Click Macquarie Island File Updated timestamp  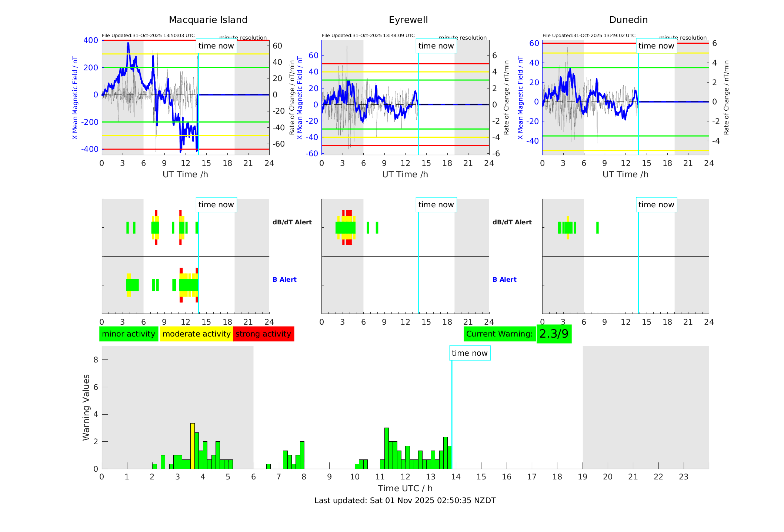148,36
